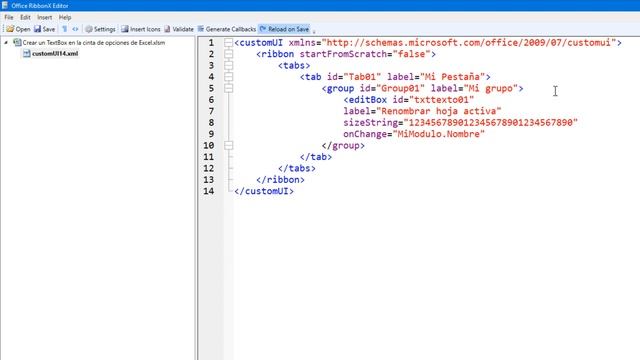Click the "txttexto01" id value
The height and width of the screenshot is (360, 640).
point(441,100)
